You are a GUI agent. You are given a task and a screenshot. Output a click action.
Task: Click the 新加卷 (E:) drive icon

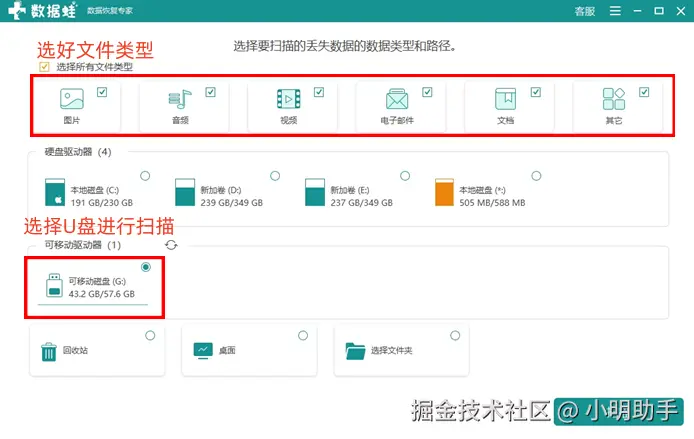[315, 192]
